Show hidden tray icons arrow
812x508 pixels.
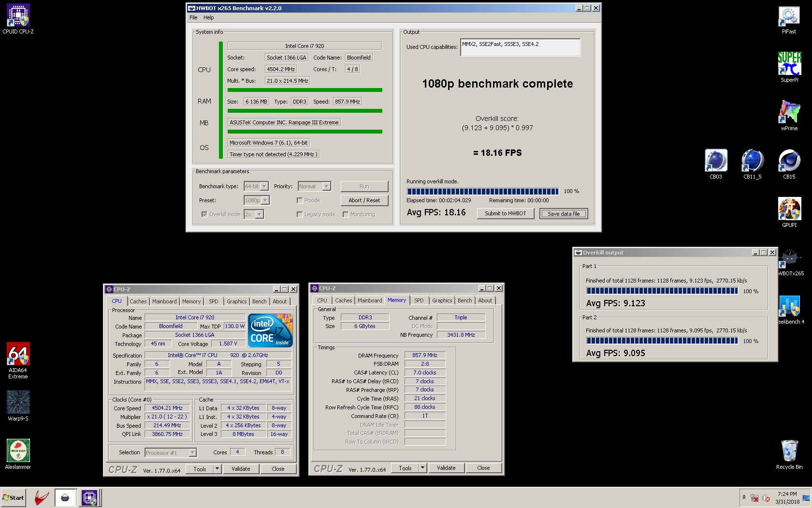(744, 497)
